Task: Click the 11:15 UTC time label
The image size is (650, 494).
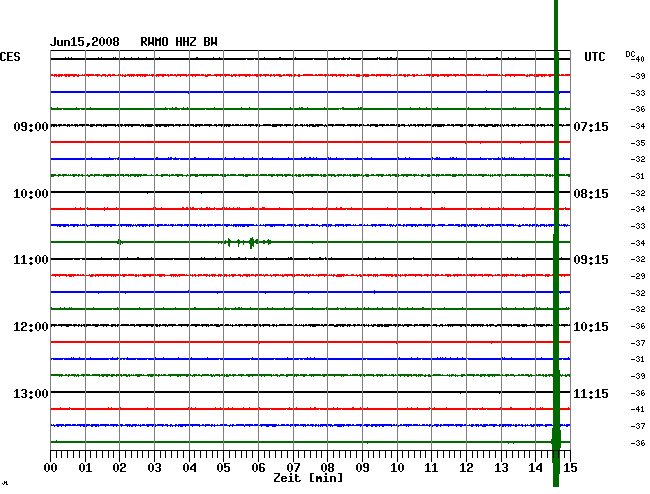Action: point(591,393)
